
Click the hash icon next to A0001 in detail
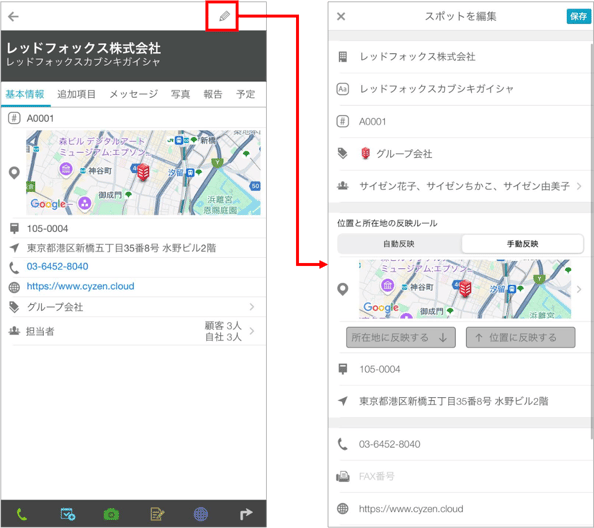14,118
